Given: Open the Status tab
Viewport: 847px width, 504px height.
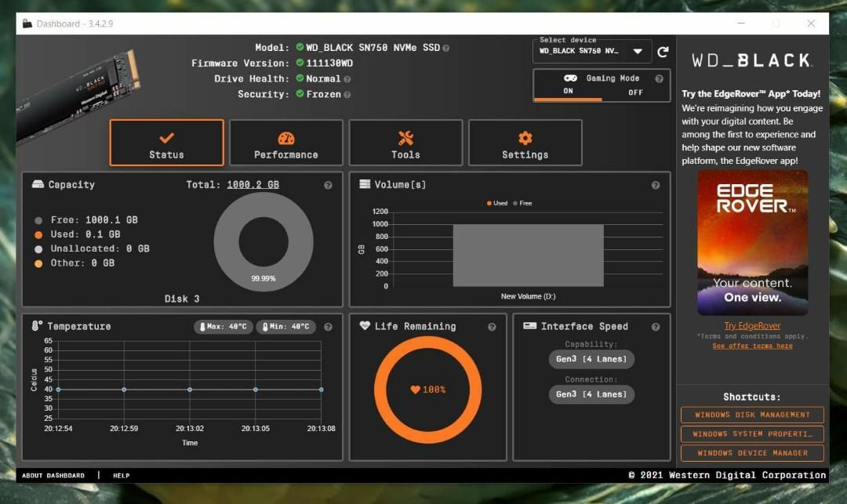Looking at the screenshot, I should pos(166,143).
